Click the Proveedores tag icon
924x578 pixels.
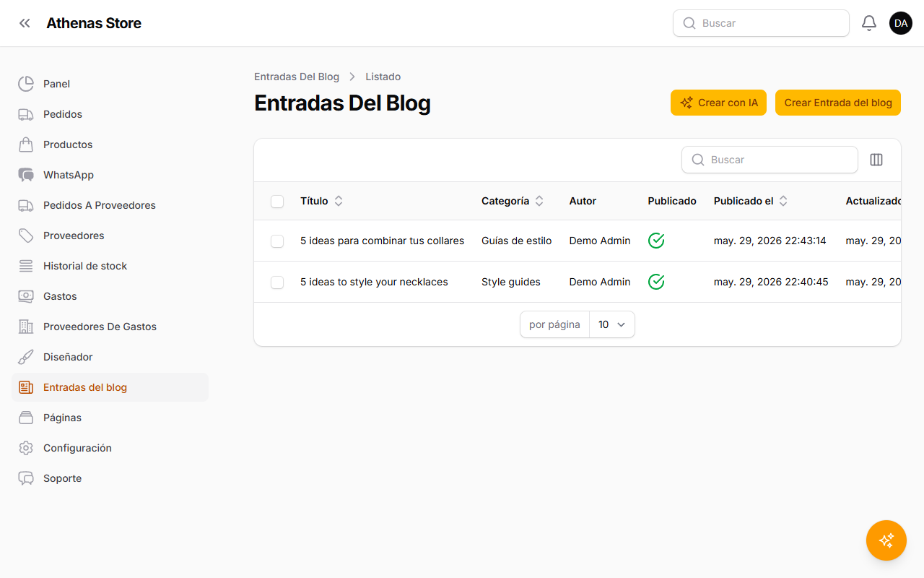[x=26, y=236]
